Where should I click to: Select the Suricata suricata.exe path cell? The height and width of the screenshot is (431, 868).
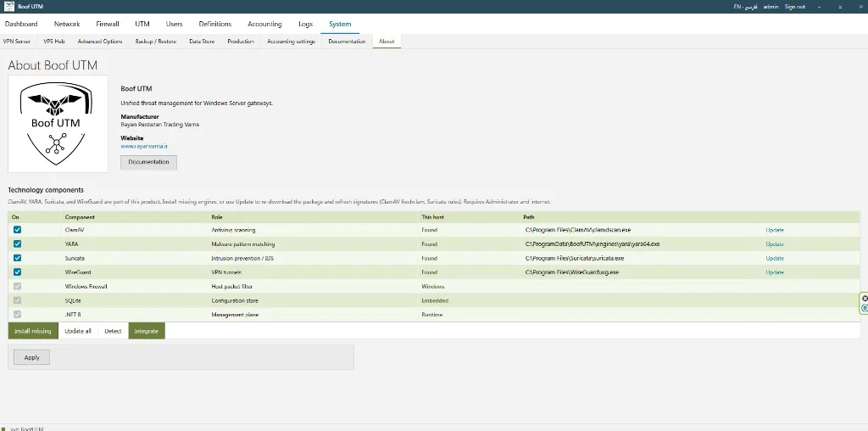pos(575,258)
